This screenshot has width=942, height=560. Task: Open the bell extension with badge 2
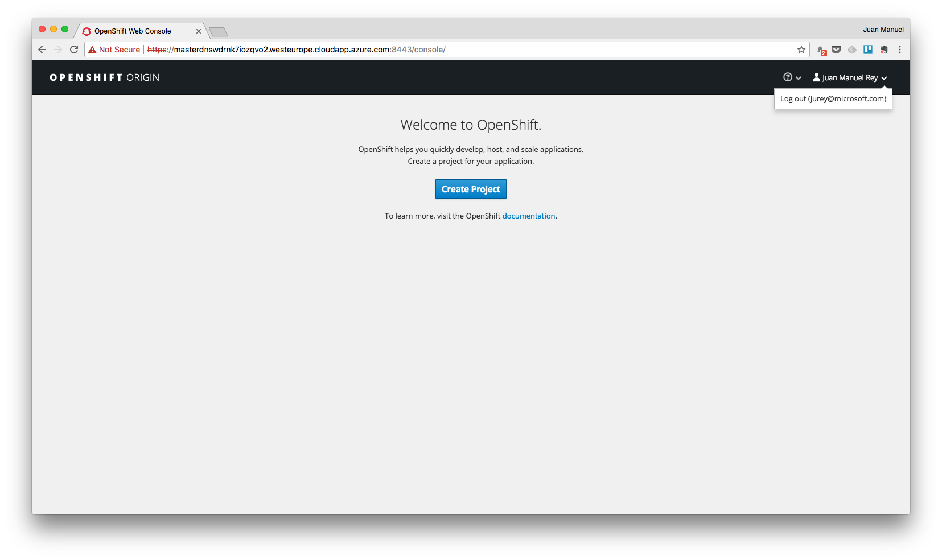821,50
